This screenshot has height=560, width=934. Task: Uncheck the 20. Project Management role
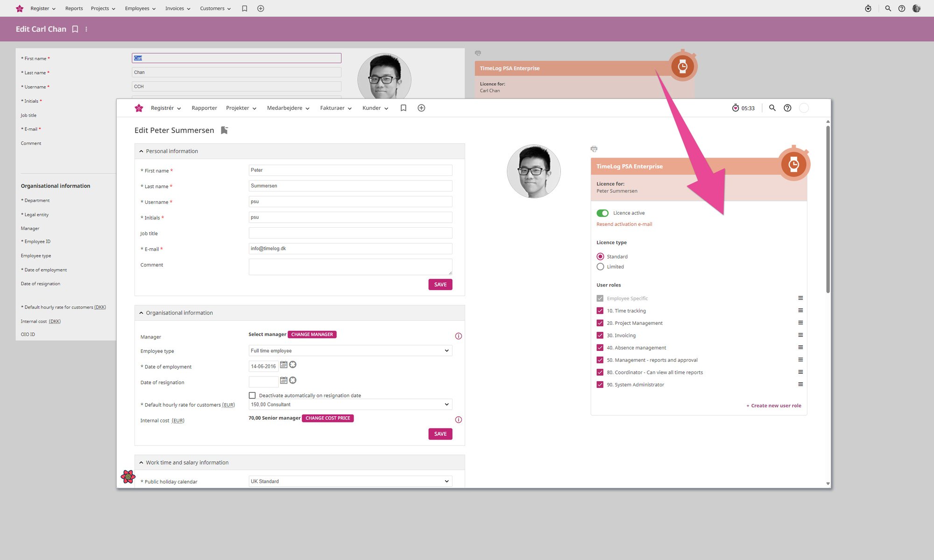point(600,323)
